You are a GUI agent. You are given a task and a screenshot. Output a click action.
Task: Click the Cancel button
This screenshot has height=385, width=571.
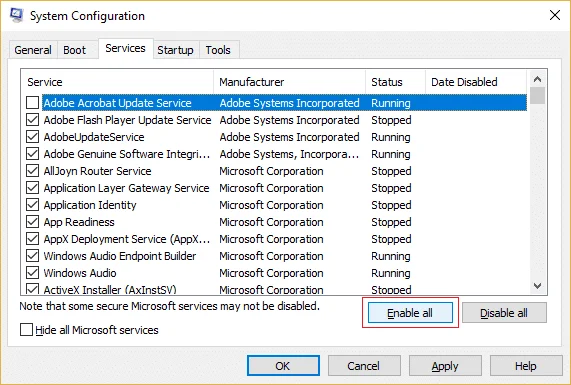364,366
